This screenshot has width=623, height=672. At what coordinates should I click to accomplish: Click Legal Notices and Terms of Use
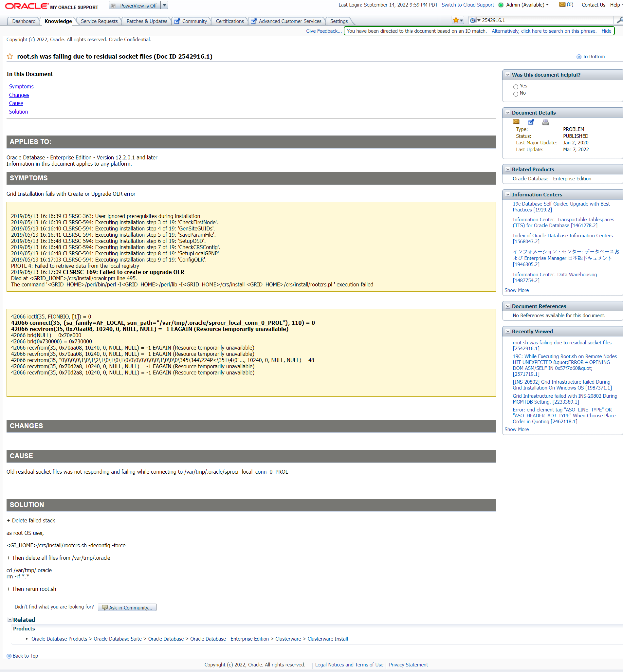tap(349, 664)
